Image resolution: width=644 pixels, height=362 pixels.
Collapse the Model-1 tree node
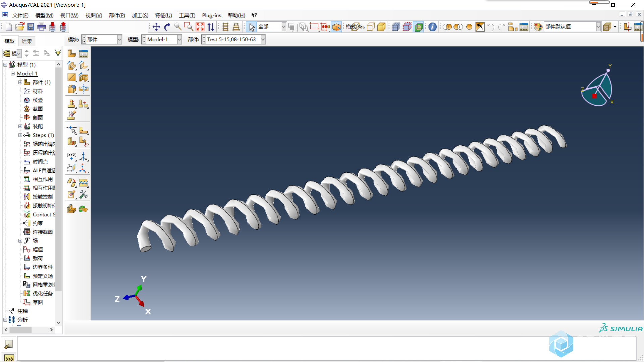13,73
